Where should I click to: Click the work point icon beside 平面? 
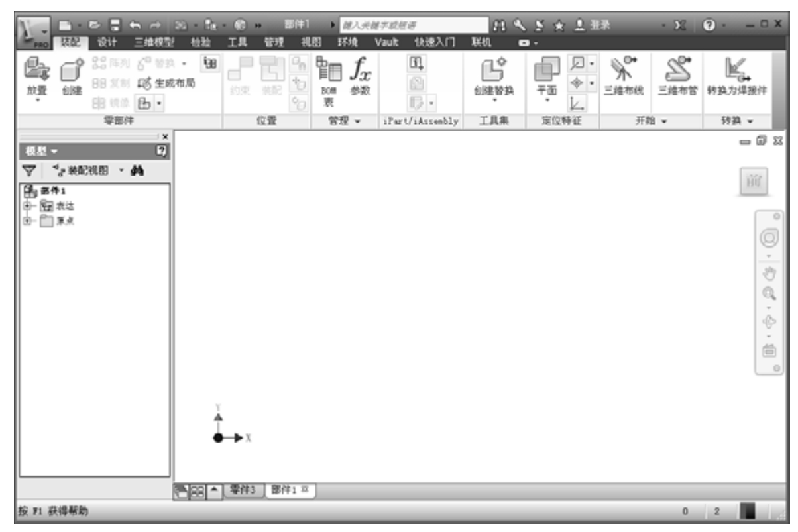pyautogui.click(x=575, y=84)
